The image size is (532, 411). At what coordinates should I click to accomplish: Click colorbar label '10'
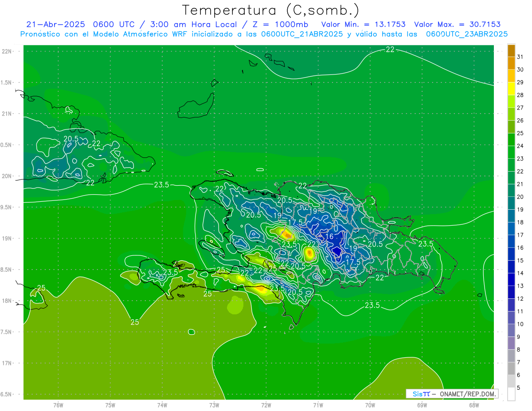pos(520,324)
